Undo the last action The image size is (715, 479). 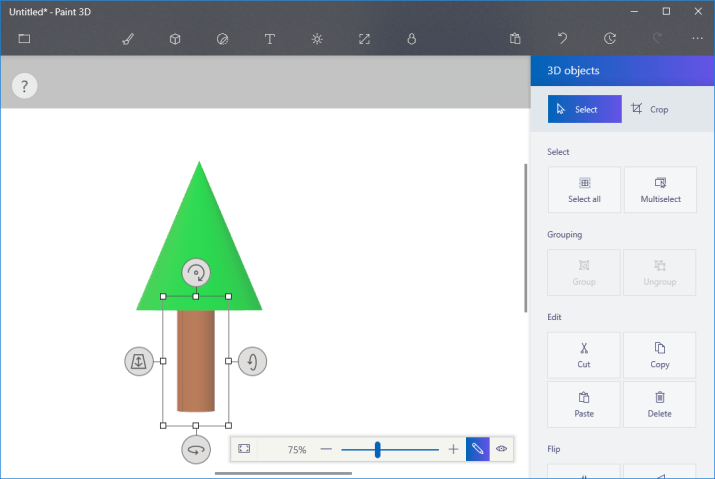pos(562,39)
